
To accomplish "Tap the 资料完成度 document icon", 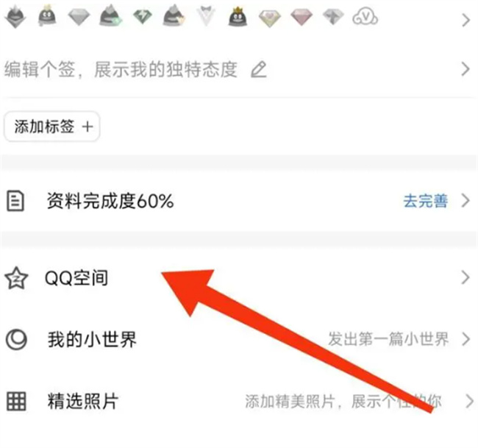I will (x=15, y=201).
